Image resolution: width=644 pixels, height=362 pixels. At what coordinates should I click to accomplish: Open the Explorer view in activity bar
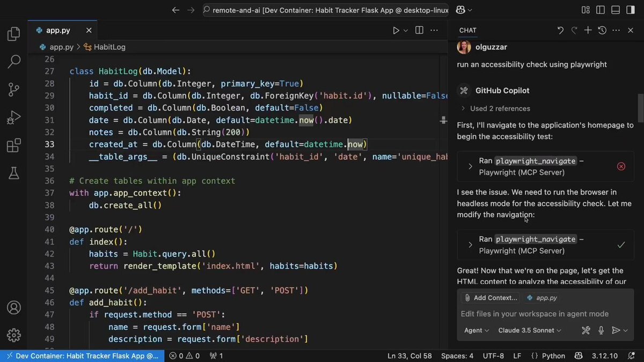(14, 35)
